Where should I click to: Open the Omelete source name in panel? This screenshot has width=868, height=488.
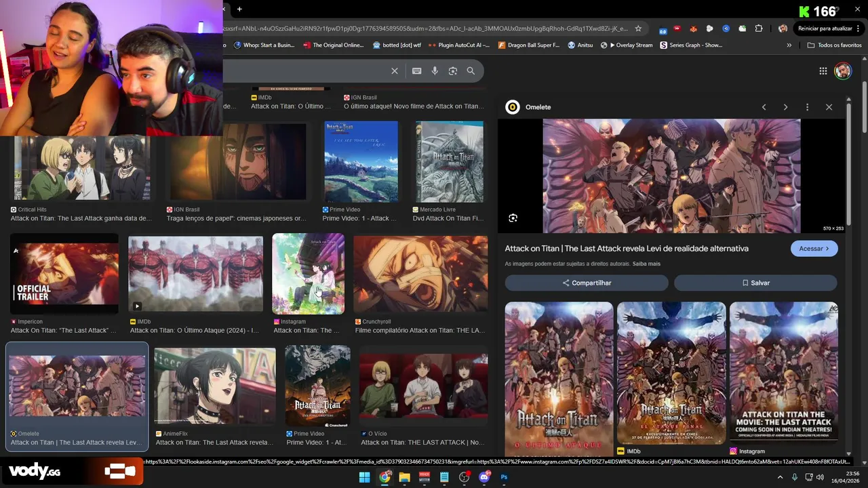[538, 107]
